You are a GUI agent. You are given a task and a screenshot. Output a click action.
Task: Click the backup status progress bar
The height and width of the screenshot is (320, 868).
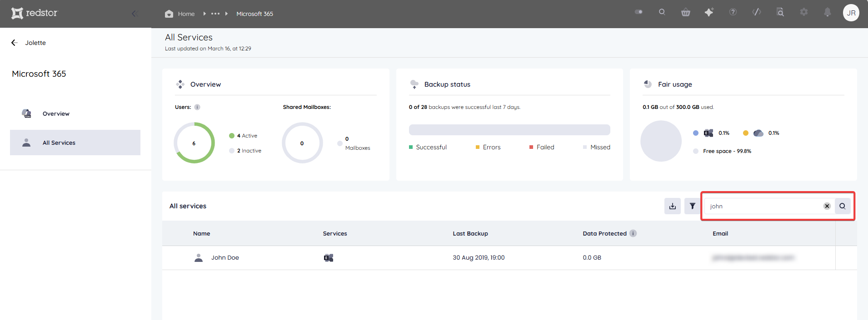click(x=509, y=130)
